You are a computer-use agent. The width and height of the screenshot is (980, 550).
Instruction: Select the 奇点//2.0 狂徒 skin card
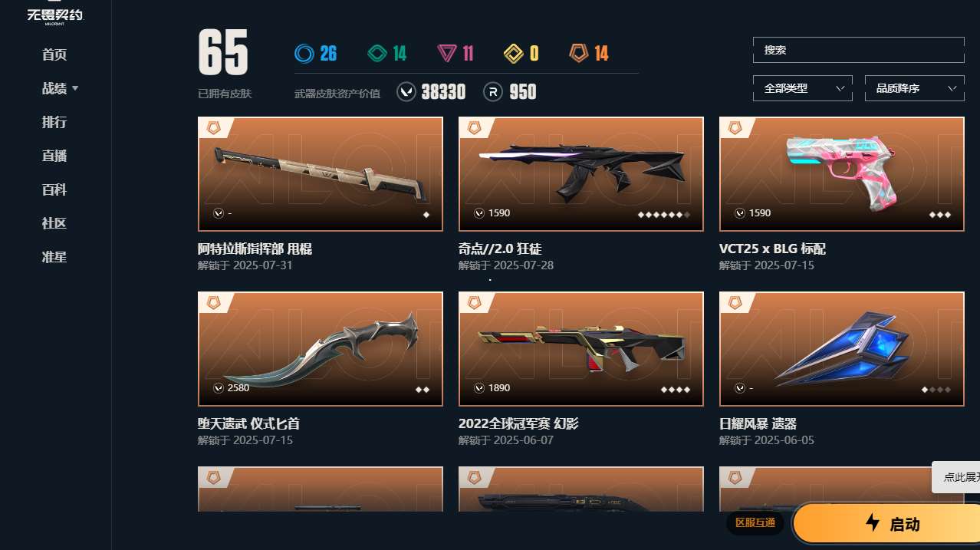(581, 174)
